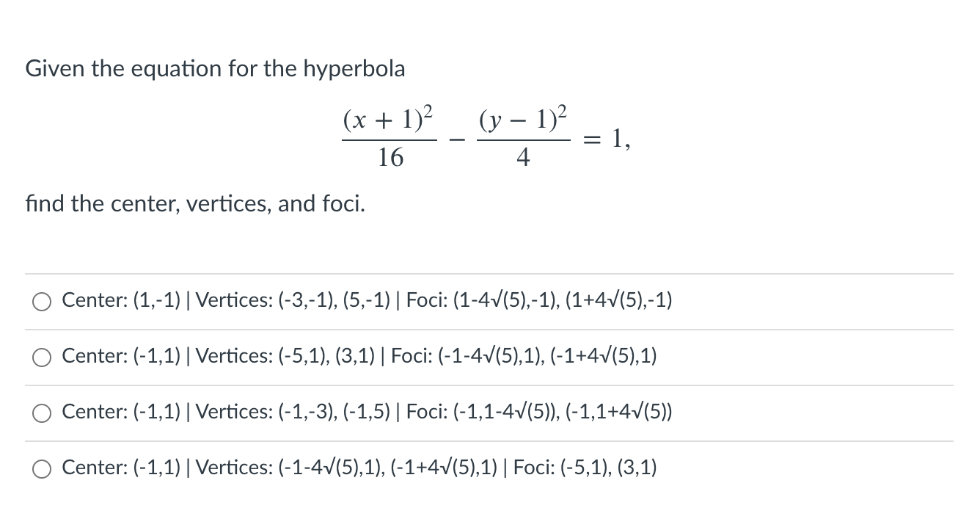Click answer text with Vertices (-1-4√(5),1), (-1+4√(5),1)
Image resolution: width=980 pixels, height=508 pixels.
point(359,468)
